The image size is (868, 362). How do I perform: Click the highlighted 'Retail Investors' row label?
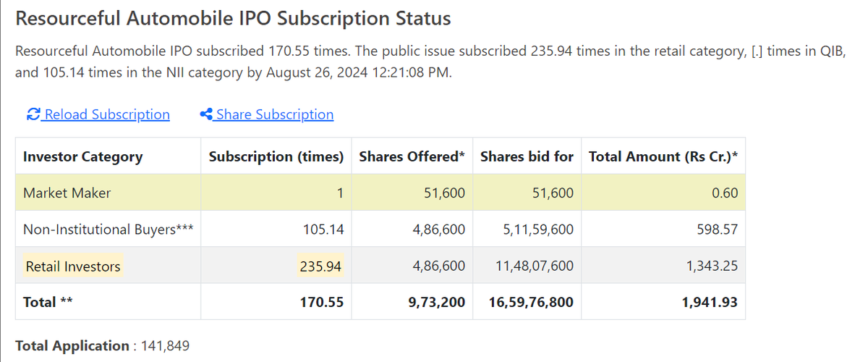click(x=73, y=266)
